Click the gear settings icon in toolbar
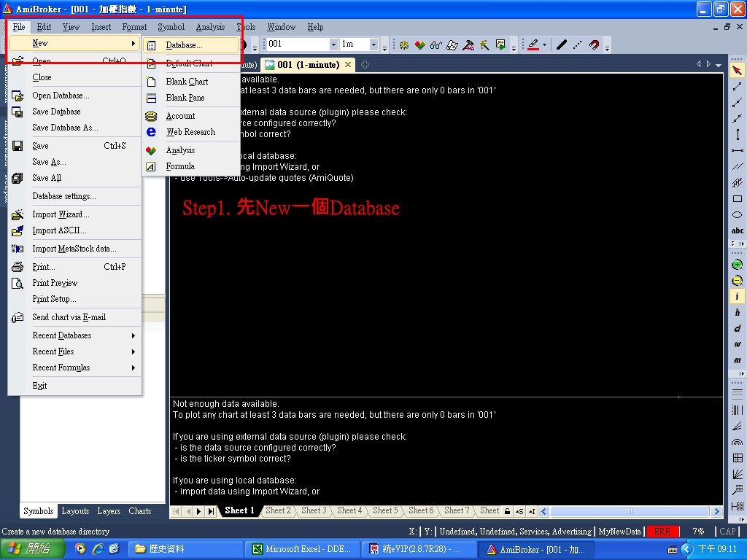This screenshot has height=560, width=747. 404,44
